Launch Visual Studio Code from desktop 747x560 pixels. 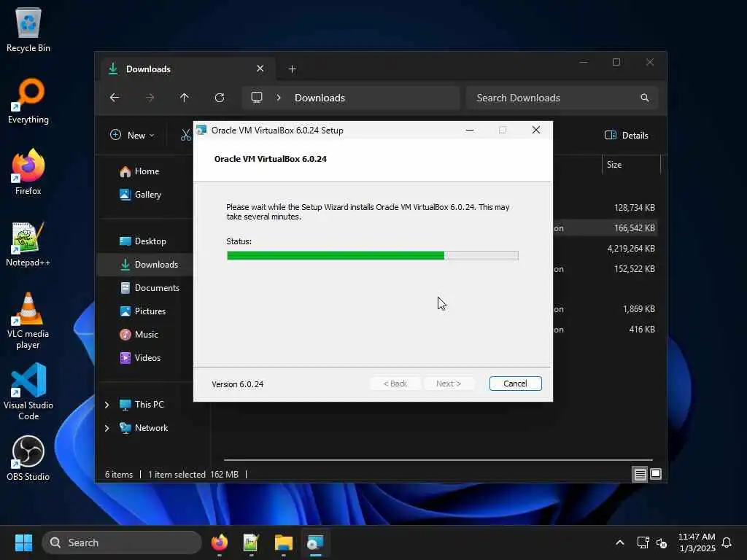coord(28,392)
